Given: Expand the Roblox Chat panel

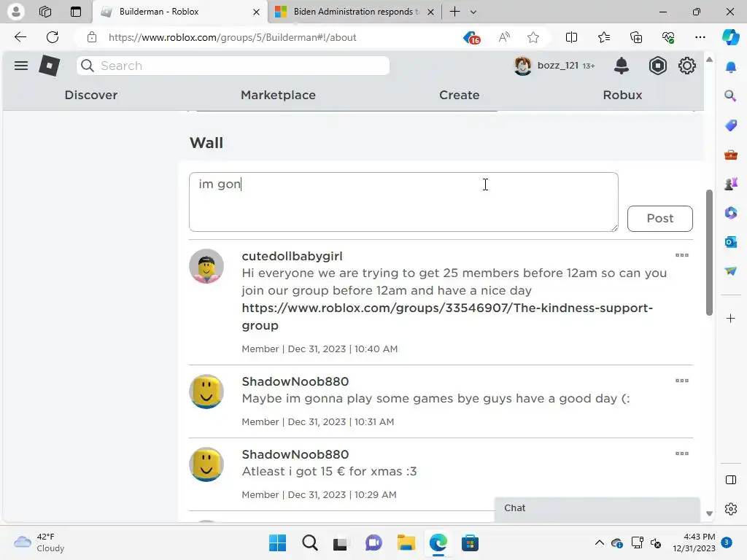Looking at the screenshot, I should 597,508.
